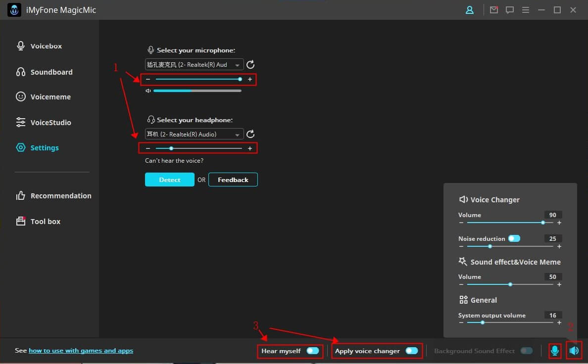Image resolution: width=588 pixels, height=364 pixels.
Task: Click the Sound effect volume value 50
Action: 553,276
